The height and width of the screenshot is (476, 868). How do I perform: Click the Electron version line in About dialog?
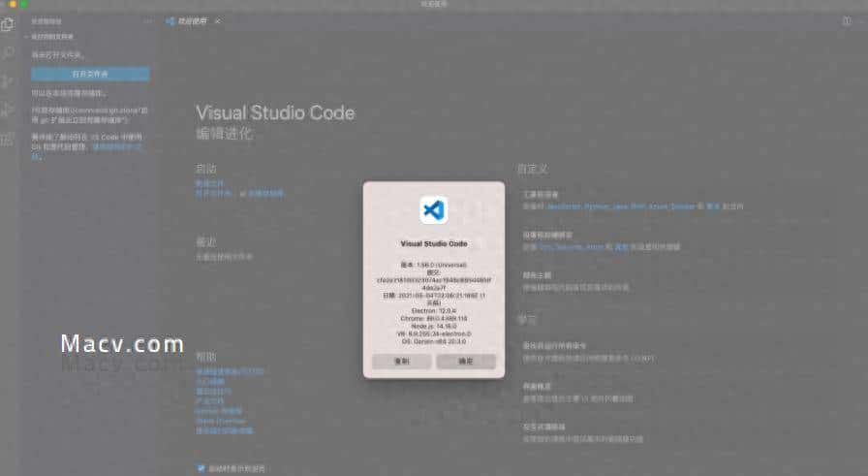click(433, 311)
